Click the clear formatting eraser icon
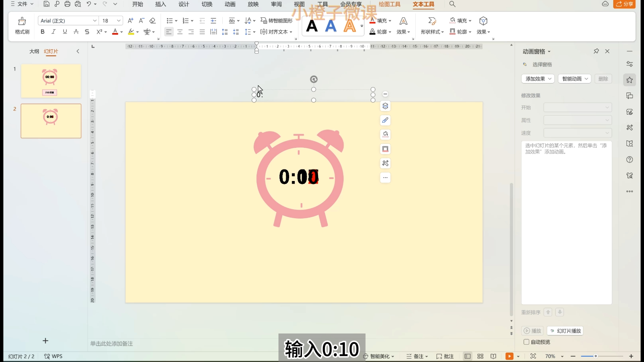 pos(153,21)
